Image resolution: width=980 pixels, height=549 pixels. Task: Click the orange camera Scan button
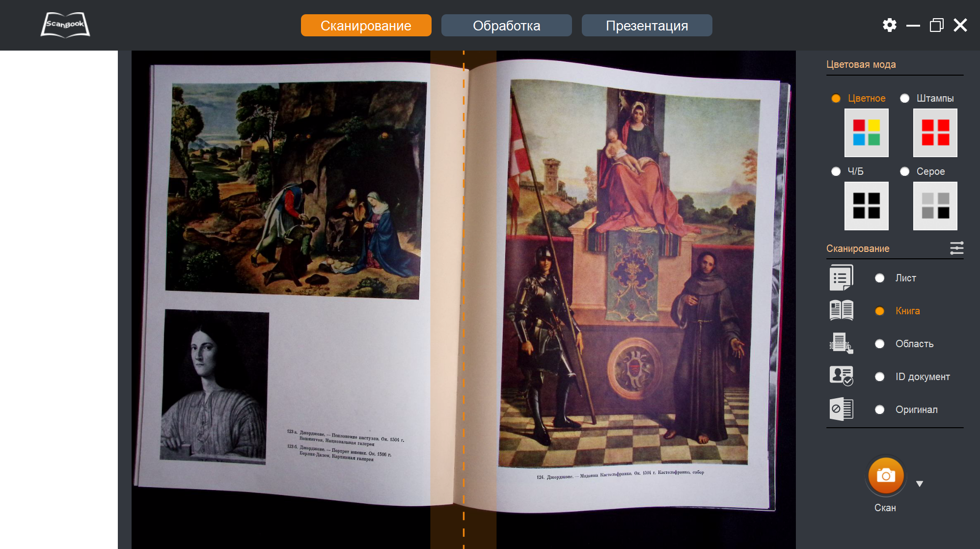886,475
